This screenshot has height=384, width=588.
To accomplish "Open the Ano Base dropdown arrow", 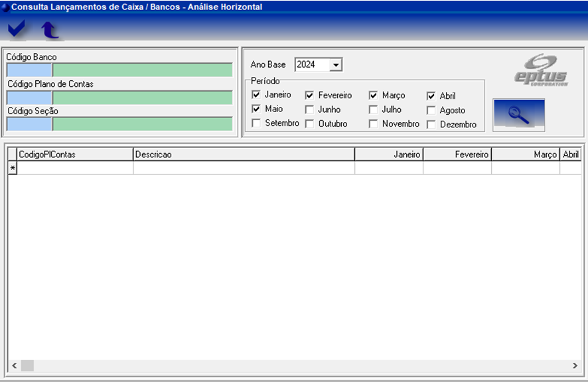I will click(335, 65).
